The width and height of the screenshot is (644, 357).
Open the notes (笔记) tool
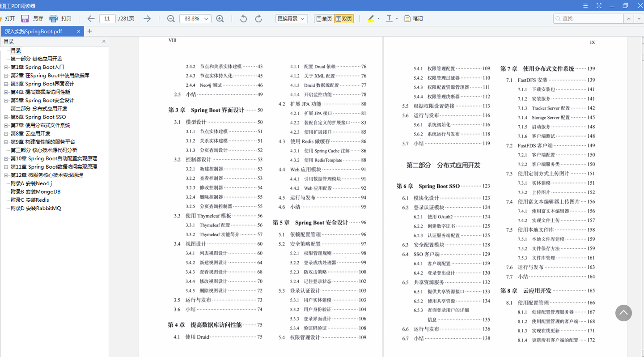click(413, 19)
